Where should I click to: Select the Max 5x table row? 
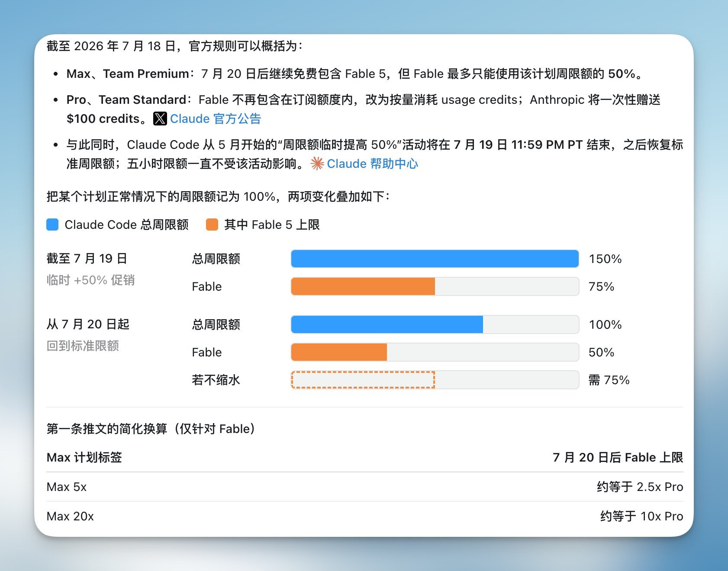tap(364, 487)
